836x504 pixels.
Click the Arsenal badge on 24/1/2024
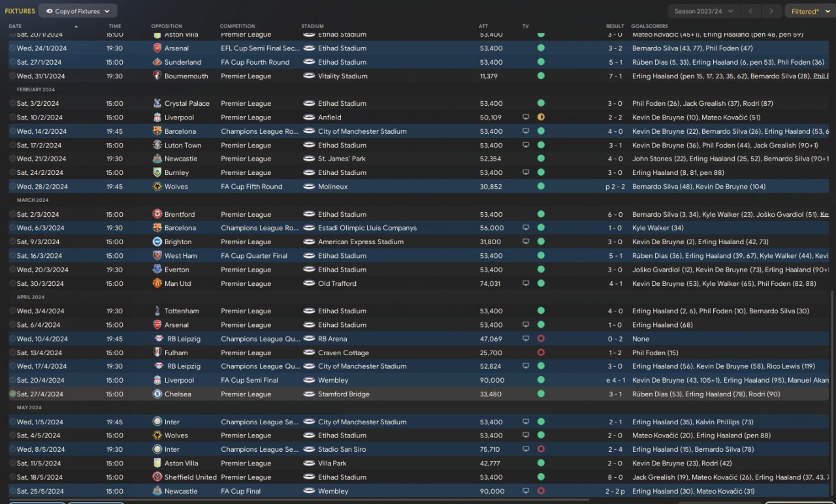click(157, 48)
